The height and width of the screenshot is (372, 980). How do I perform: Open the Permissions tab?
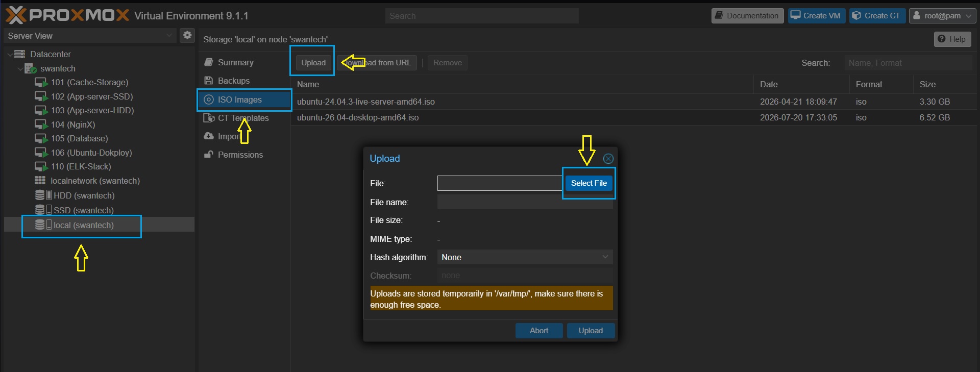240,155
